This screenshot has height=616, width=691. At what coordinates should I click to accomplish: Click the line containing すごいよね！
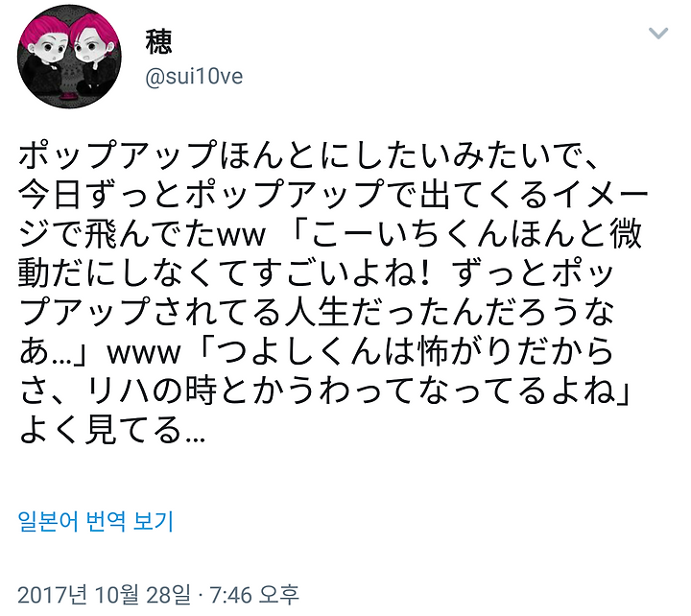(x=316, y=273)
